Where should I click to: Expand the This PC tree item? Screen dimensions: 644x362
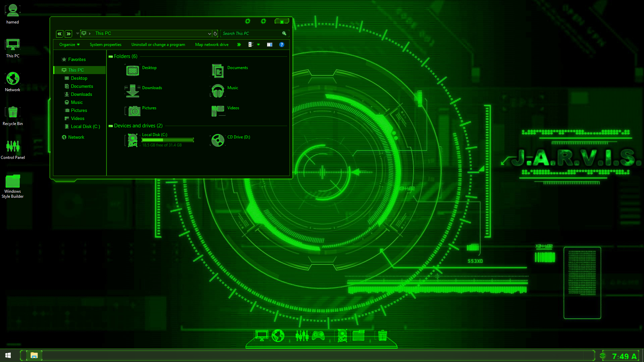point(58,70)
